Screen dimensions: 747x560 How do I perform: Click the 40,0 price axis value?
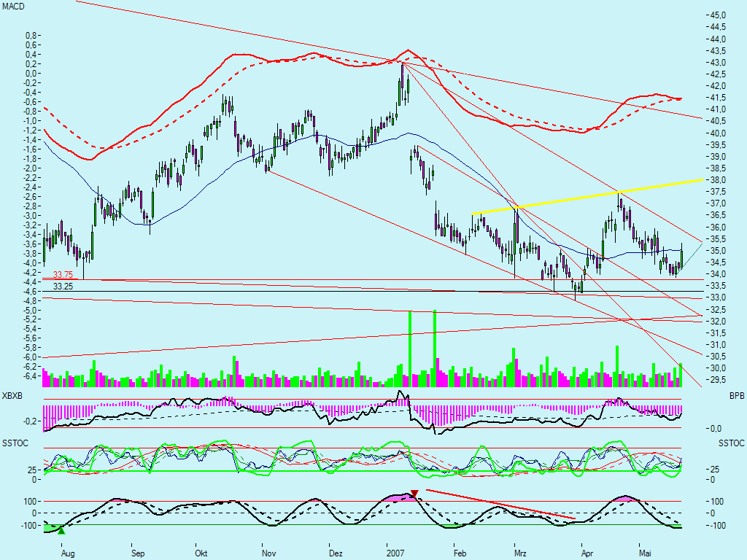[x=718, y=133]
